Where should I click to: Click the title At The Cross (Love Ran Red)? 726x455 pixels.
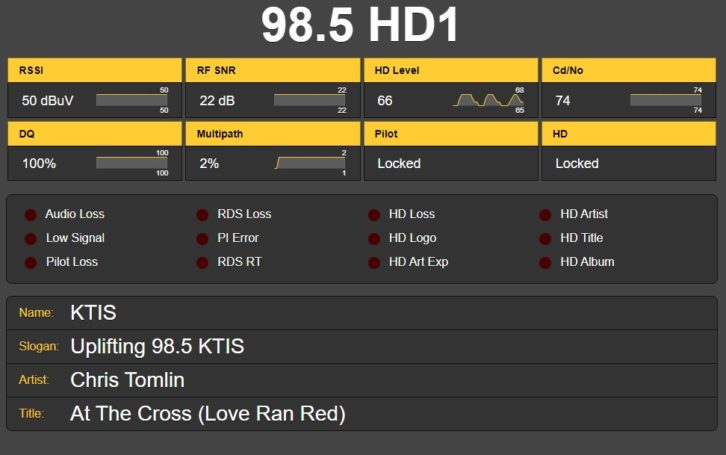208,414
